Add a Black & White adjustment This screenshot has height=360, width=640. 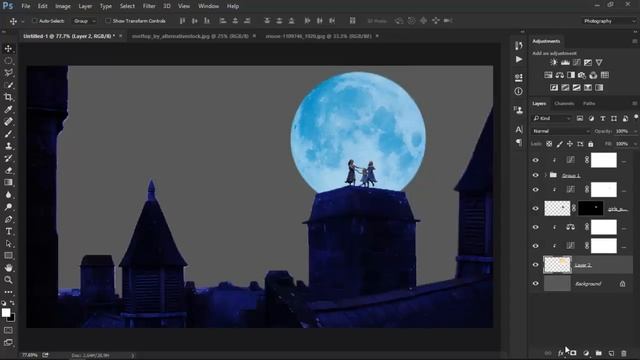[571, 75]
